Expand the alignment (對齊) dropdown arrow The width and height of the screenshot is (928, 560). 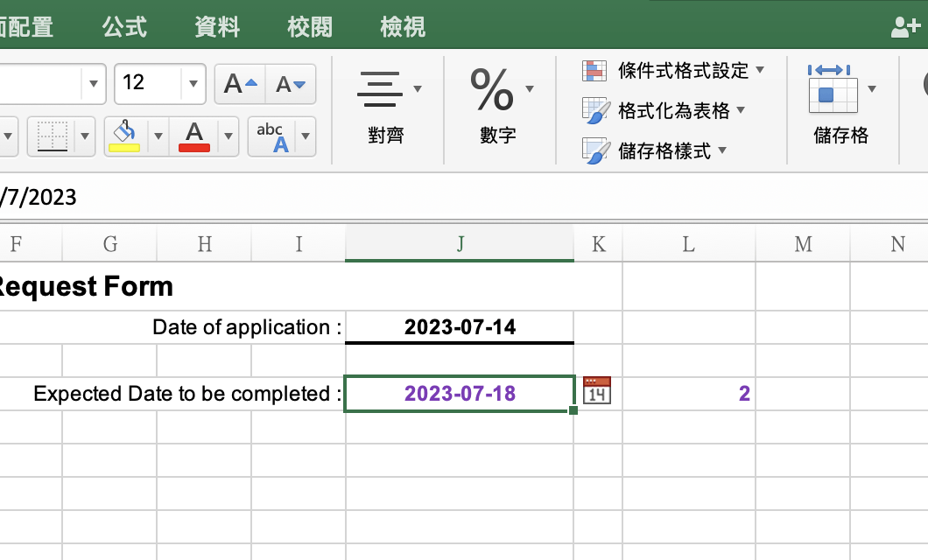pyautogui.click(x=418, y=87)
